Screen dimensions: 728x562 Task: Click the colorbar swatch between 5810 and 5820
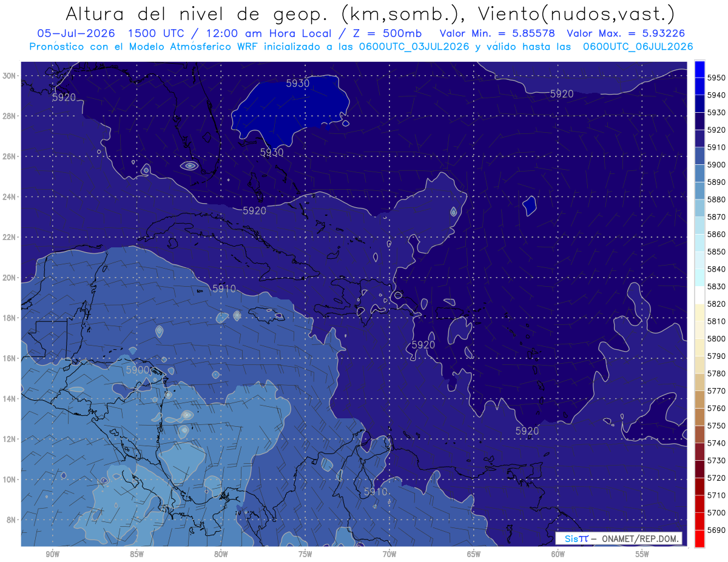pyautogui.click(x=699, y=312)
